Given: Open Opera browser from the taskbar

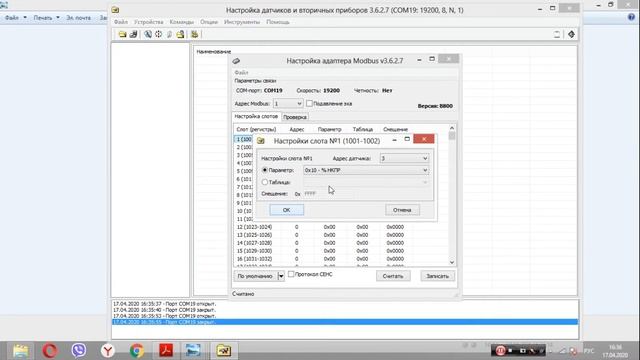Looking at the screenshot, I should tap(50, 350).
